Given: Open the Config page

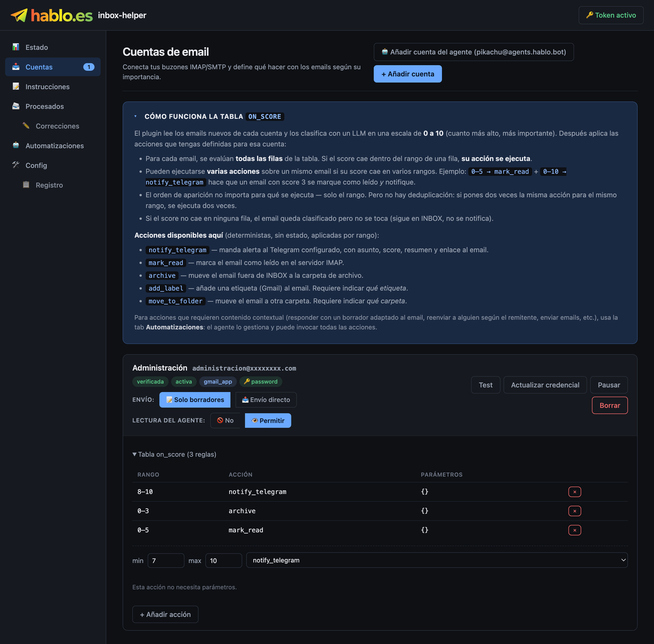Looking at the screenshot, I should click(x=53, y=165).
